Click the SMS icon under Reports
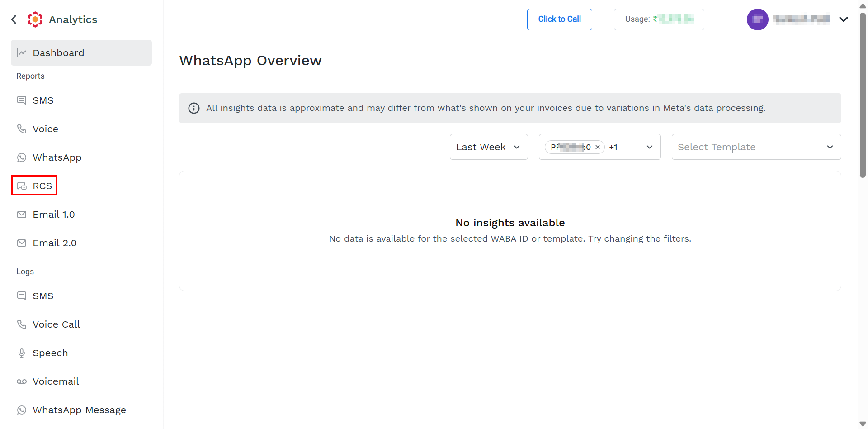 (22, 100)
